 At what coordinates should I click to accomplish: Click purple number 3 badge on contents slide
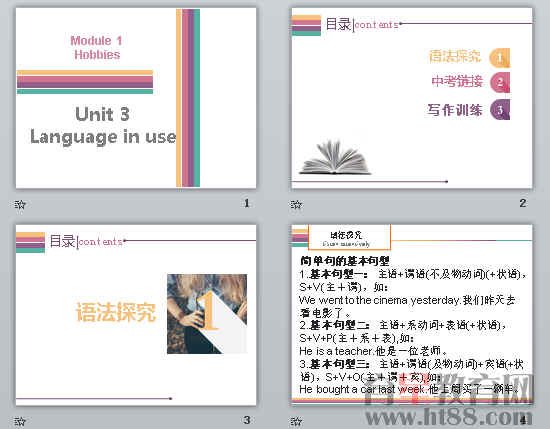click(500, 110)
